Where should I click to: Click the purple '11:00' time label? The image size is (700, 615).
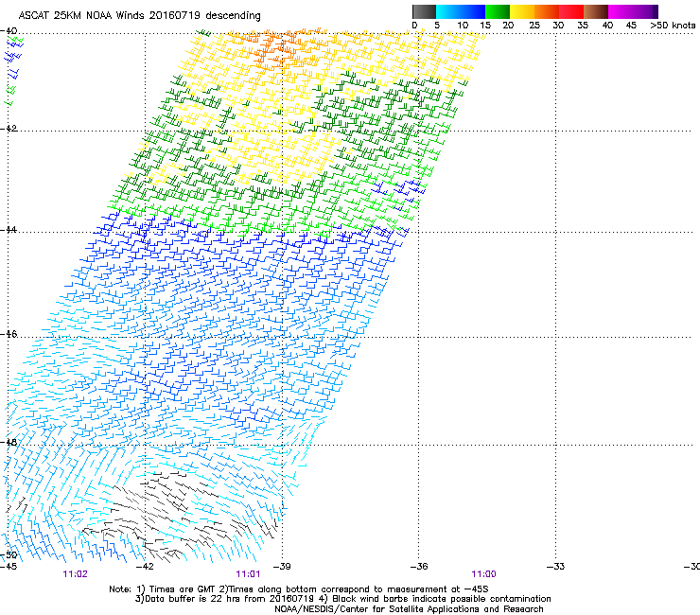[484, 574]
